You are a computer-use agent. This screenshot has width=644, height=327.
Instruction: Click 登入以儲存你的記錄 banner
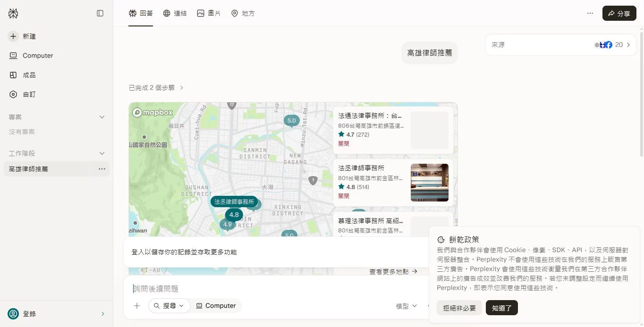click(x=276, y=252)
